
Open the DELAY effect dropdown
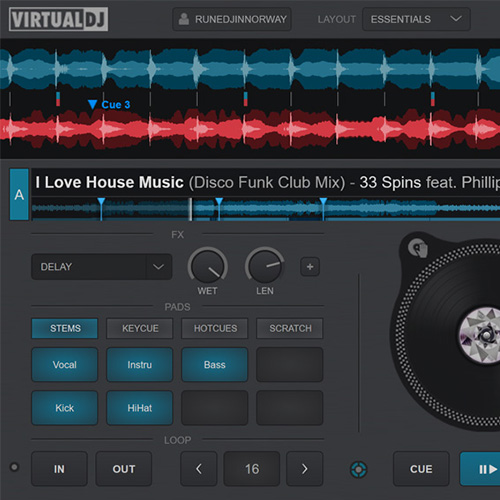(102, 267)
